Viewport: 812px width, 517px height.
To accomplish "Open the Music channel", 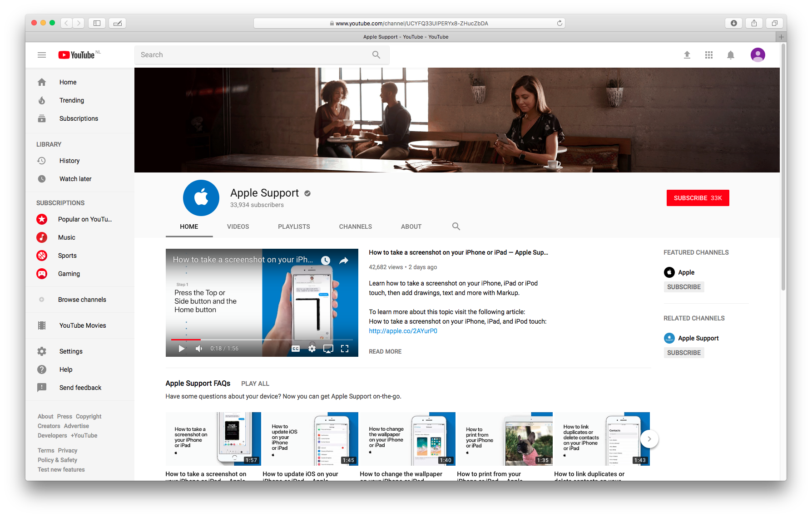I will [x=80, y=237].
